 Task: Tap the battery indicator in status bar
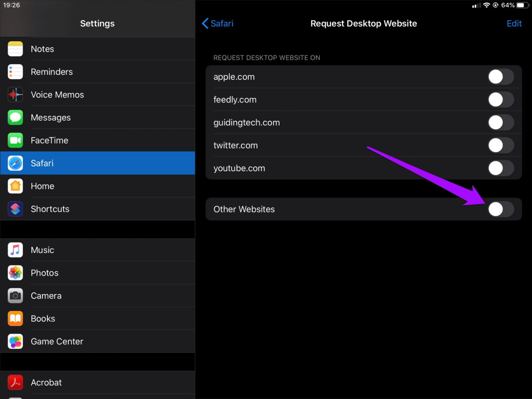click(x=522, y=5)
